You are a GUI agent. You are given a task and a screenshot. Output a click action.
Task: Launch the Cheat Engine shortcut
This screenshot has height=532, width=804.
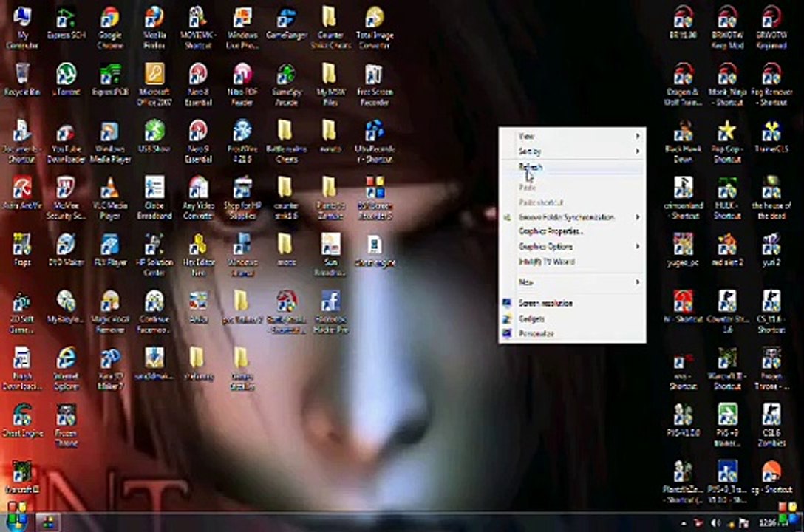22,416
